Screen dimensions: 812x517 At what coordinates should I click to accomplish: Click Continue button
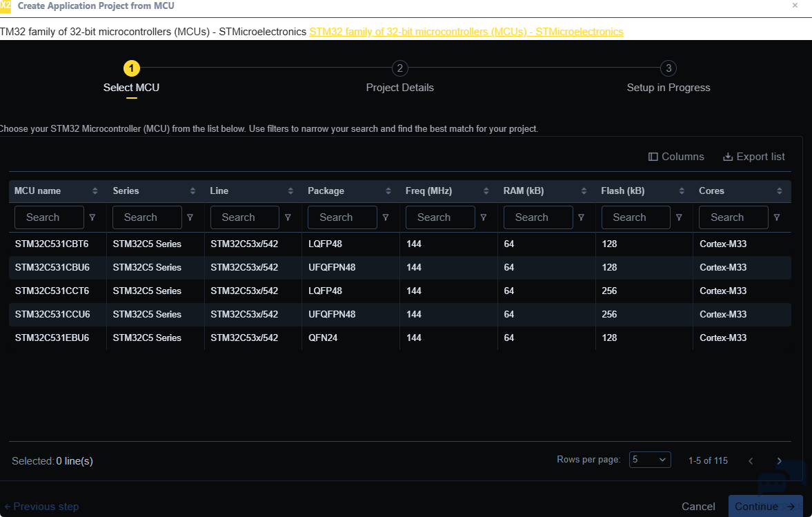(x=765, y=506)
